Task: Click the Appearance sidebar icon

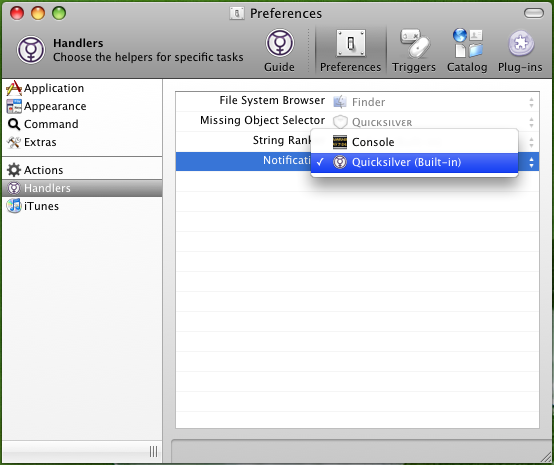Action: (14, 106)
